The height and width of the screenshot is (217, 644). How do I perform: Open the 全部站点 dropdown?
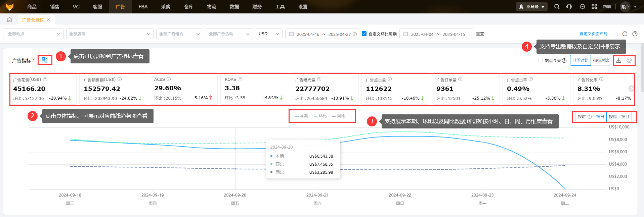coord(33,34)
